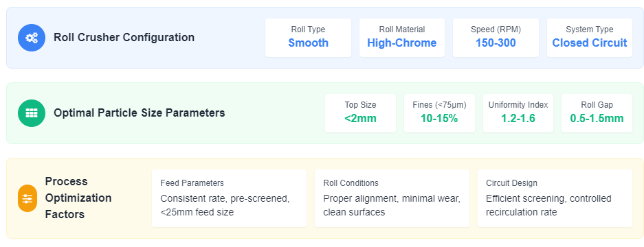Open the Feed Parameters card
The image size is (644, 247).
click(229, 198)
